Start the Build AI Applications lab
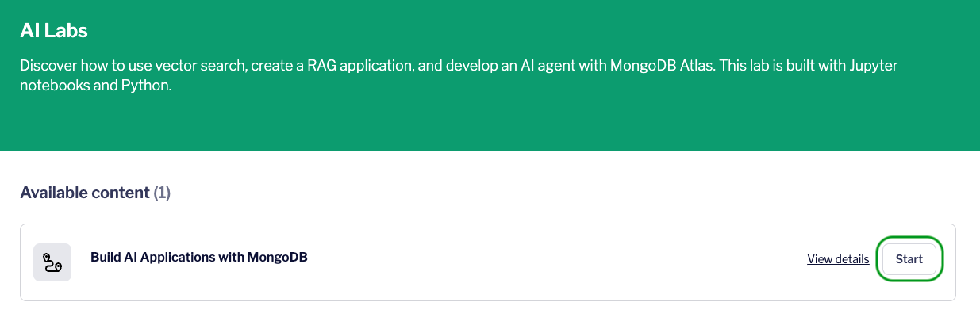The height and width of the screenshot is (329, 980). pyautogui.click(x=909, y=259)
